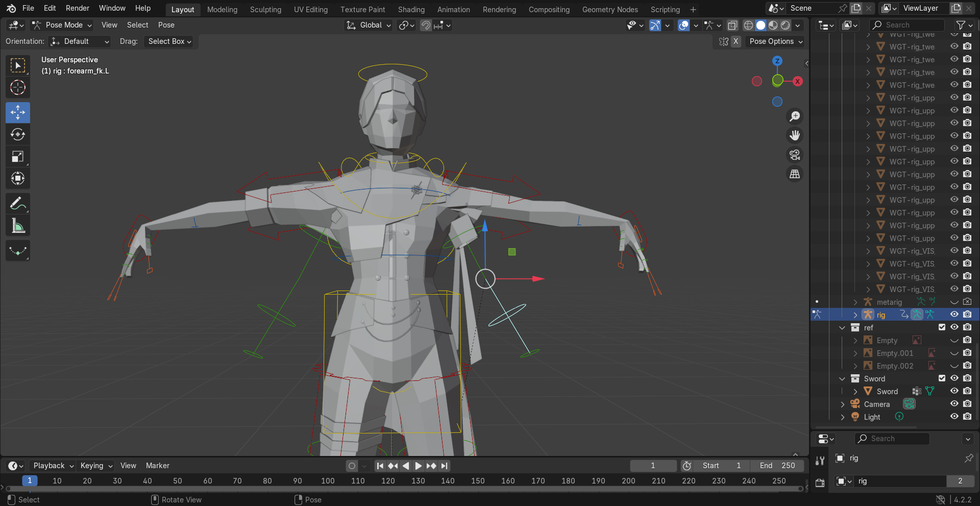
Task: Toggle Light render visibility camera icon
Action: coord(967,417)
